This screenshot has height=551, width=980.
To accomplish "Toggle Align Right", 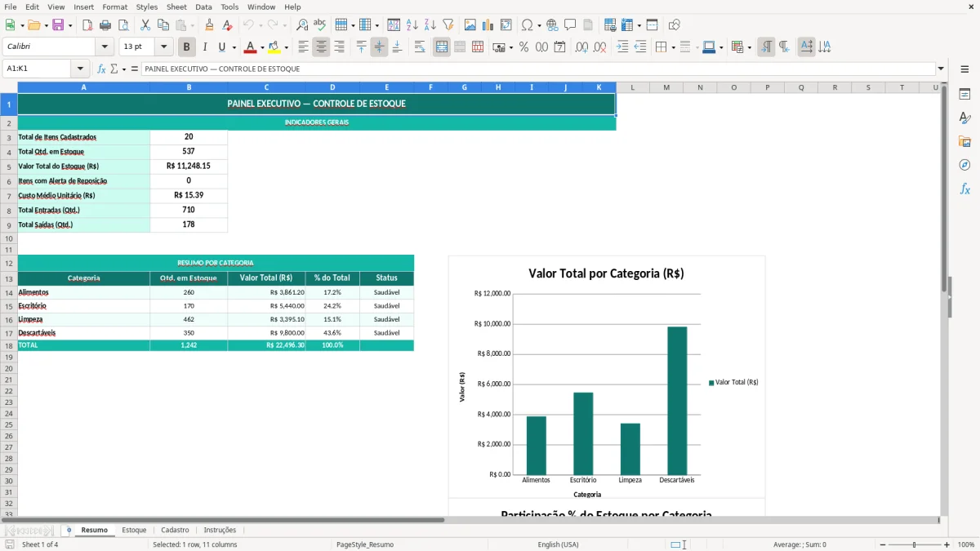I will (x=339, y=47).
